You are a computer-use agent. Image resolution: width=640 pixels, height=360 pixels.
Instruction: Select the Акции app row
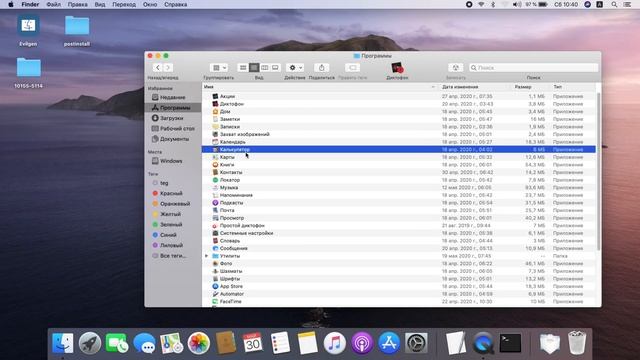coord(399,96)
